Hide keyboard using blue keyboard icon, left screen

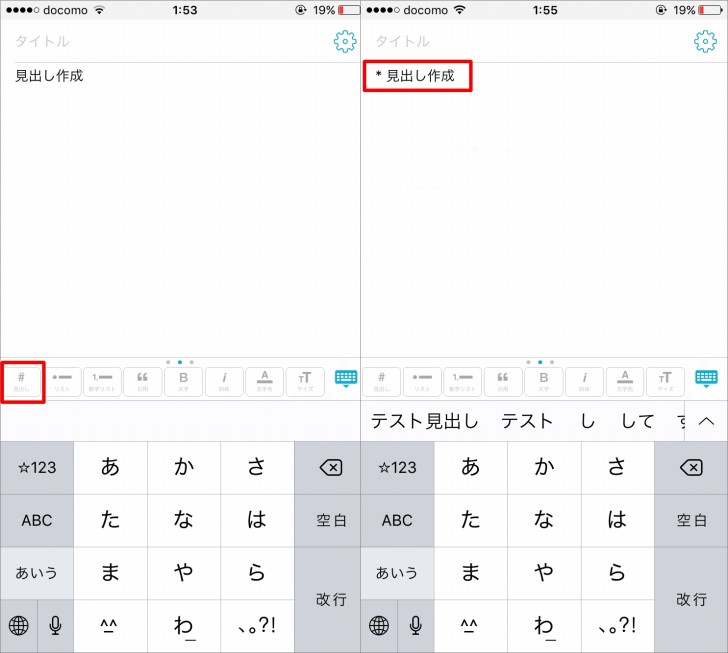tap(346, 379)
